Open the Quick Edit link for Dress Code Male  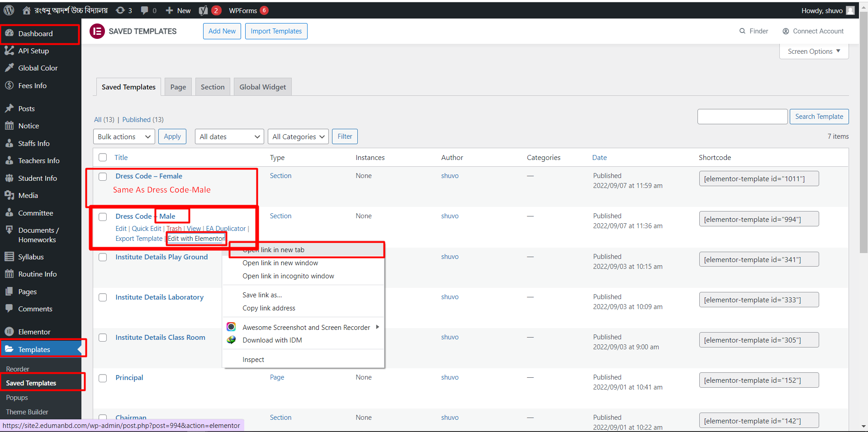[147, 229]
